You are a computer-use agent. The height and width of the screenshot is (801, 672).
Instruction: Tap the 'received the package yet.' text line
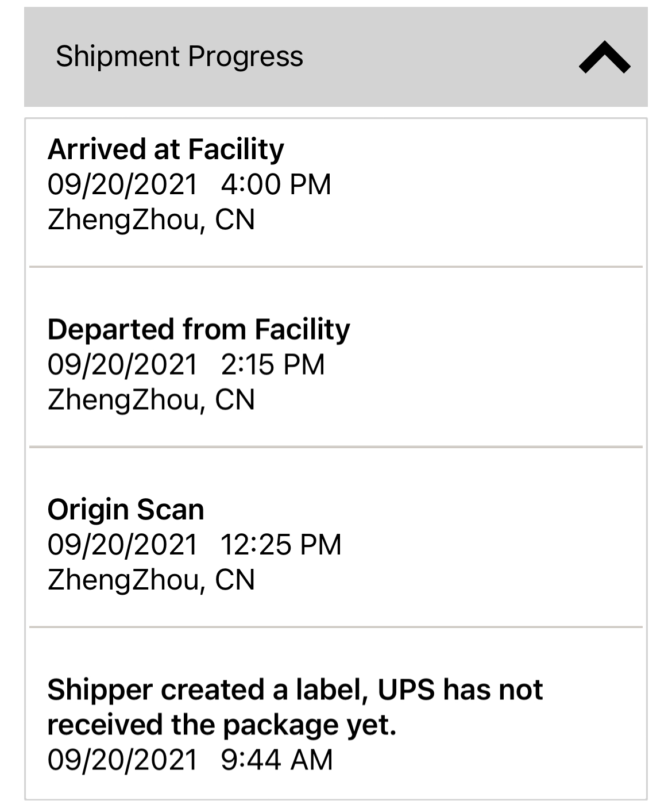pyautogui.click(x=222, y=725)
